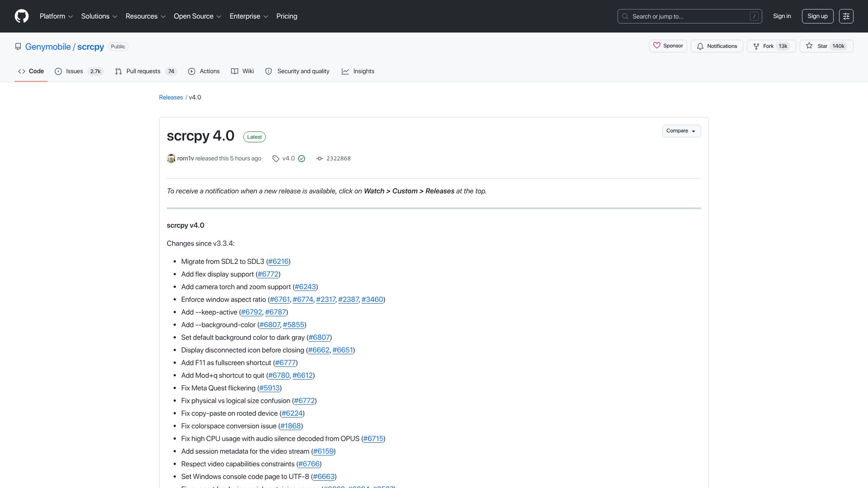The height and width of the screenshot is (488, 868).
Task: Open issue #5855 background-color link
Action: (x=293, y=325)
